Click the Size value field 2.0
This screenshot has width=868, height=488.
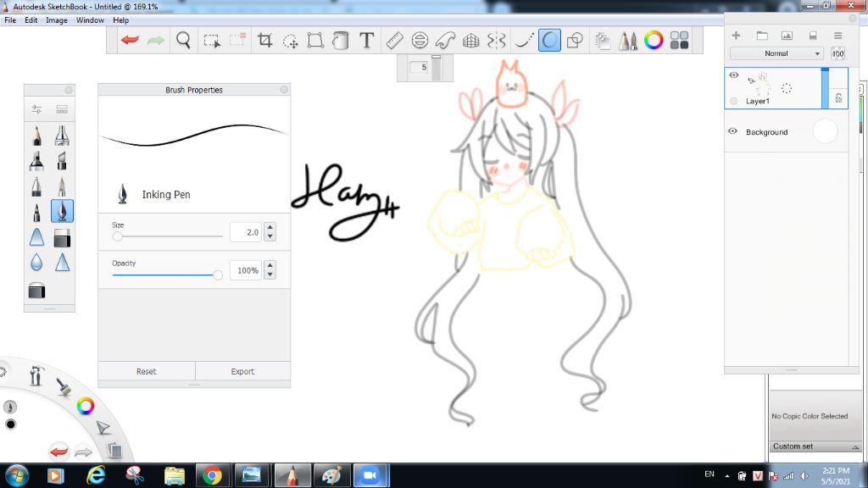tap(246, 232)
